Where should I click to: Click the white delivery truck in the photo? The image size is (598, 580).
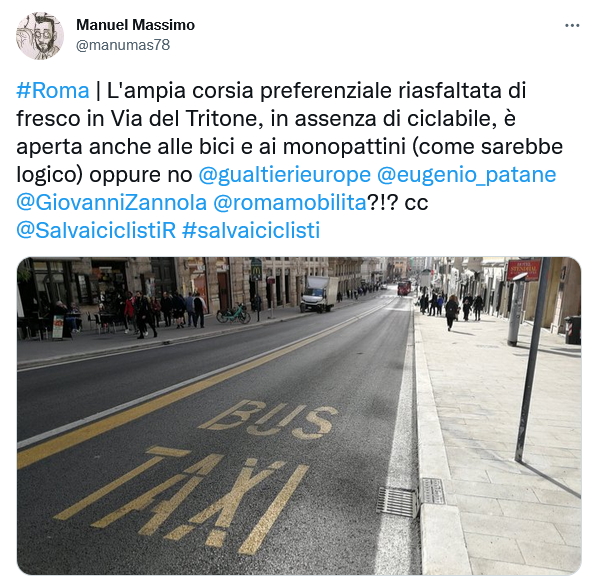(x=319, y=294)
